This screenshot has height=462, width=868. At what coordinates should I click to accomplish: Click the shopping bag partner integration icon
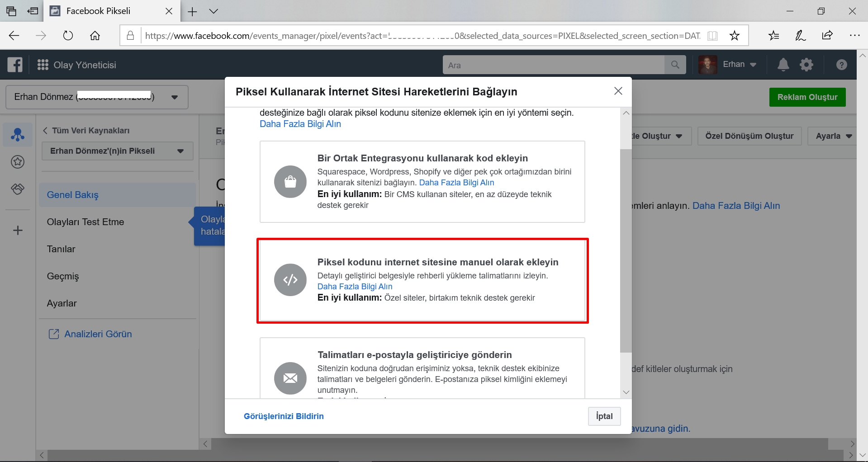[290, 182]
